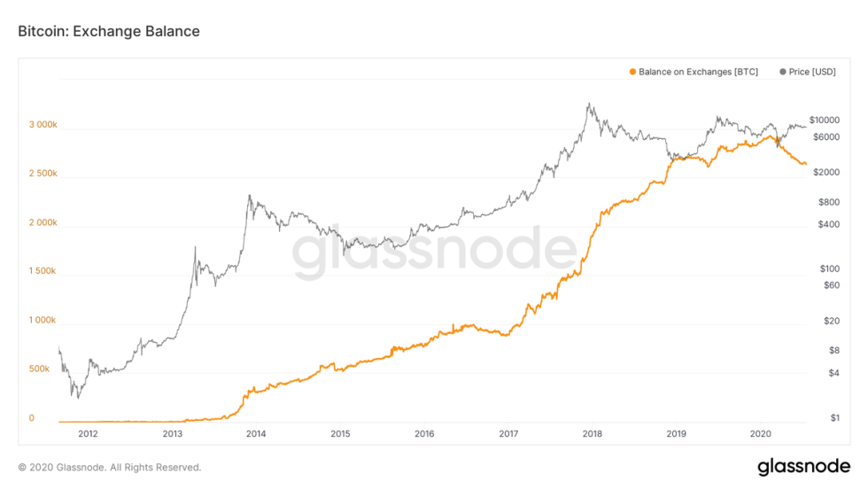Viewport: 868px width, 489px height.
Task: Select the 2016 x-axis year label
Action: [424, 434]
